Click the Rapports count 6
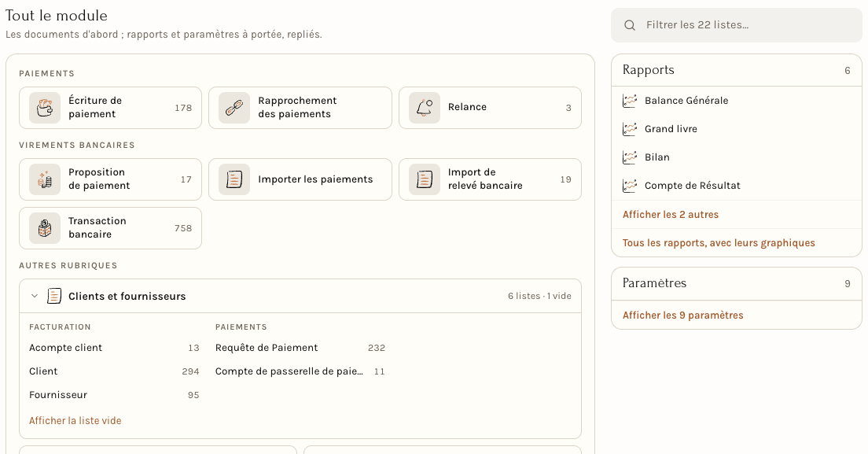Screen dimensions: 868x454 pyautogui.click(x=848, y=70)
